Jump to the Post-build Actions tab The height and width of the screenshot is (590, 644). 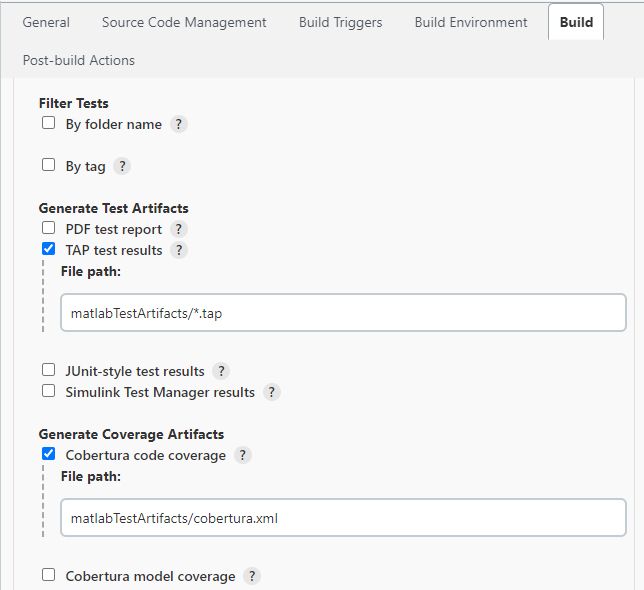tap(79, 60)
